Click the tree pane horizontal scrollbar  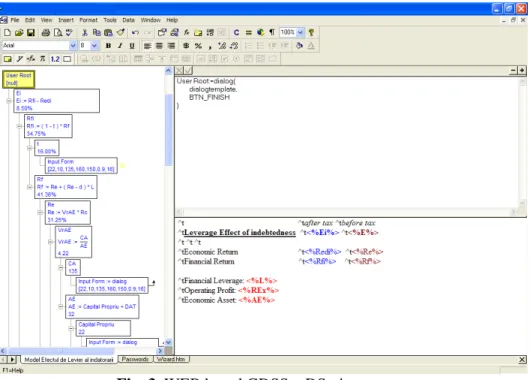(81, 351)
